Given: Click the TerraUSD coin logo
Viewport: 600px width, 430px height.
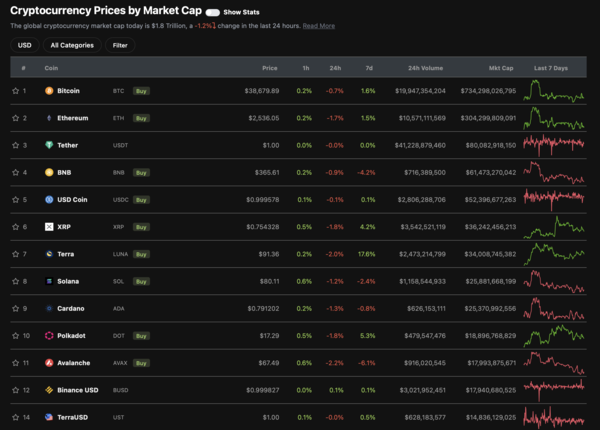Looking at the screenshot, I should tap(49, 417).
